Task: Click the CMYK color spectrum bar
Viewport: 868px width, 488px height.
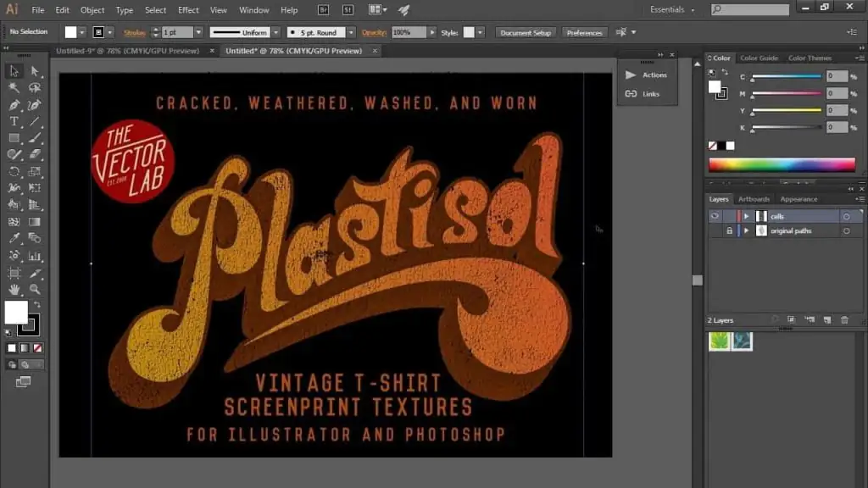Action: pos(782,164)
